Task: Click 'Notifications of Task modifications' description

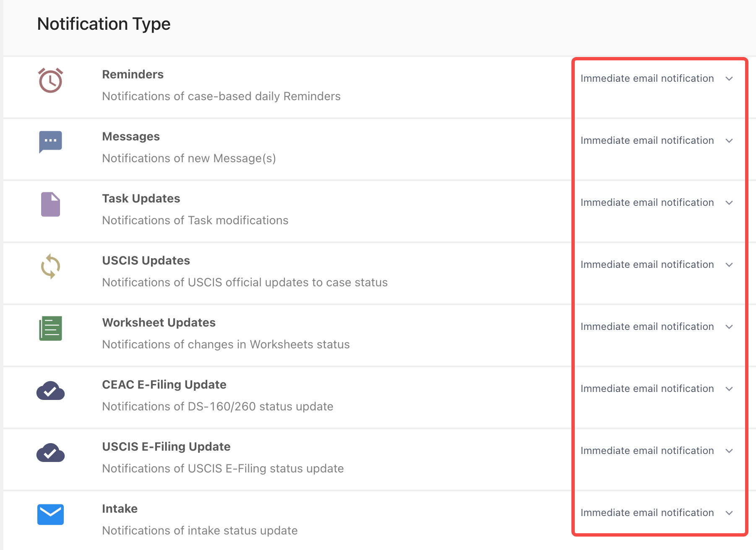Action: [195, 221]
